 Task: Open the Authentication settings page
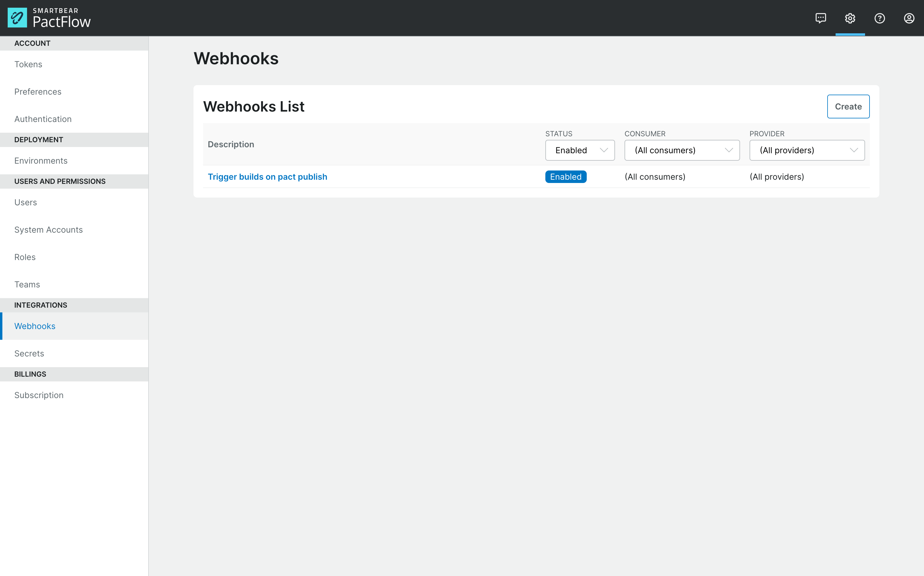coord(43,119)
